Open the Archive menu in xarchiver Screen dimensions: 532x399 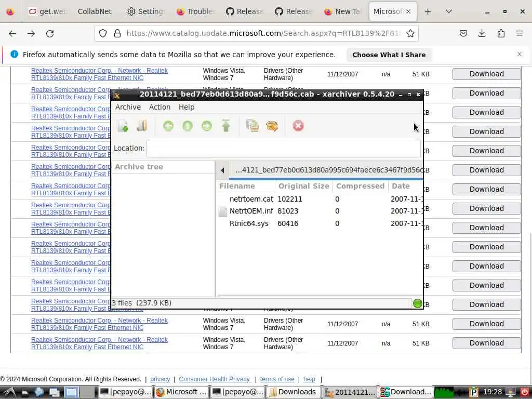128,107
